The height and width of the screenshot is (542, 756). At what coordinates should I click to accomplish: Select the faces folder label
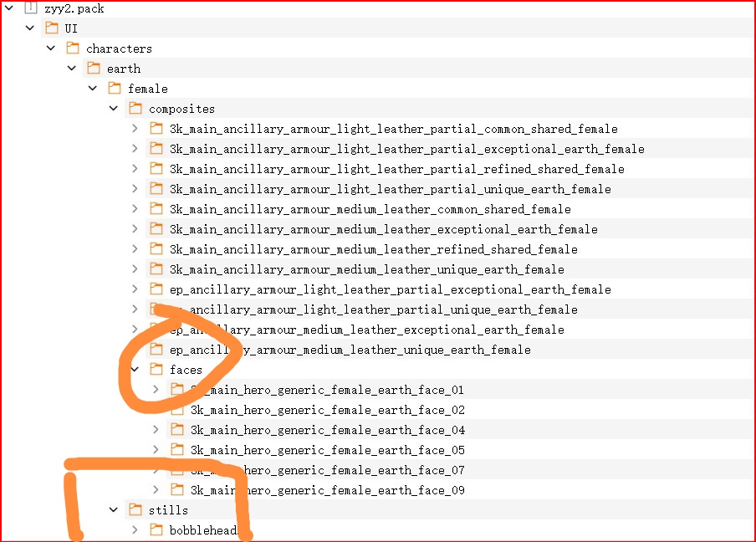[186, 370]
